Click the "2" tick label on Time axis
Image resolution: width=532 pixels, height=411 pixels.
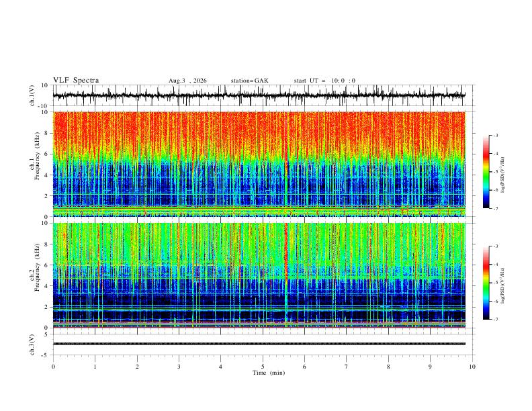pos(137,367)
